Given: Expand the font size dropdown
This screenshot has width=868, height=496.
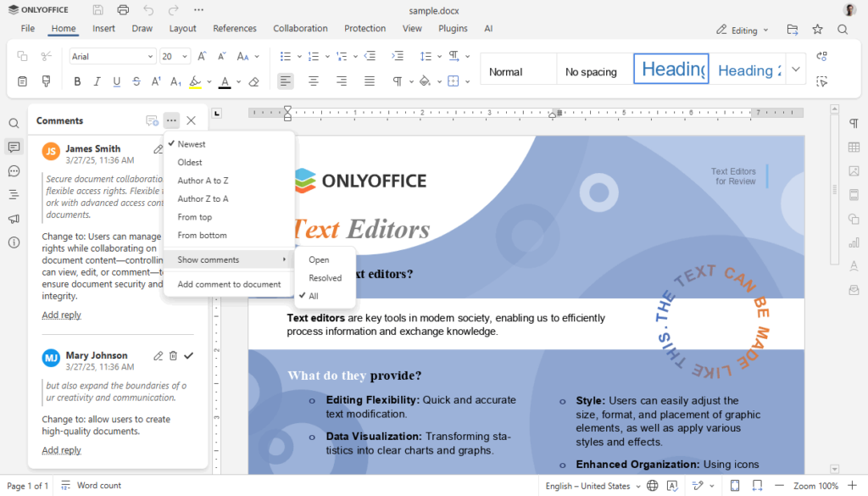Looking at the screenshot, I should 185,55.
